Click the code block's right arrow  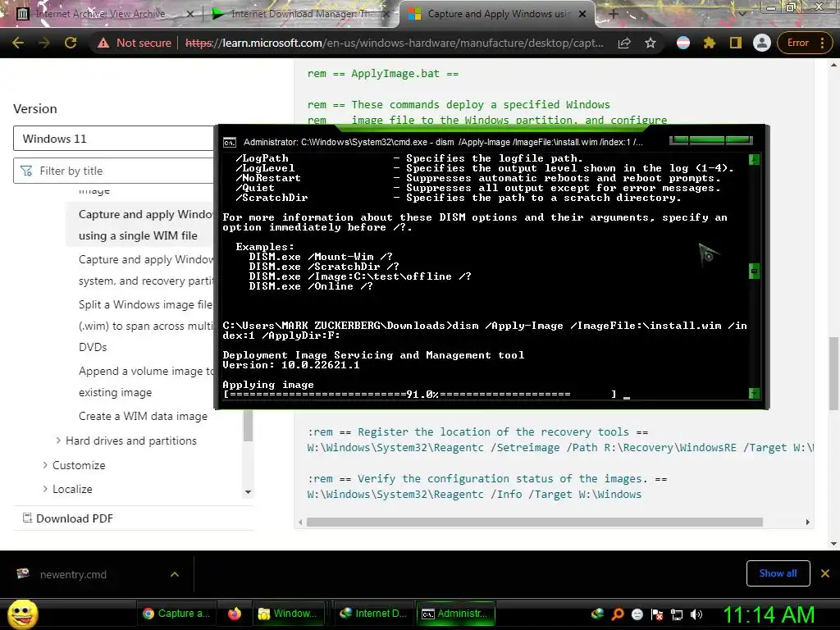point(808,522)
